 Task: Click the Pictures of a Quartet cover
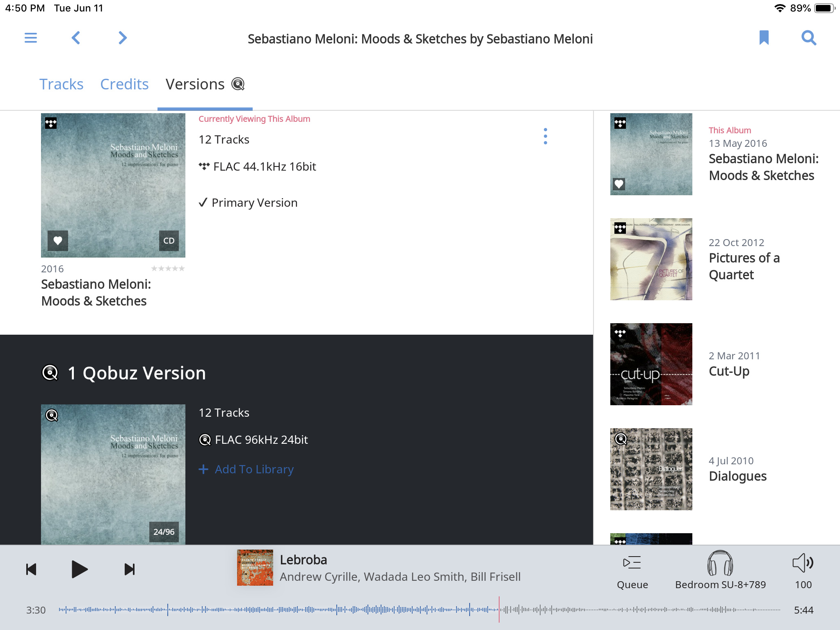pyautogui.click(x=651, y=259)
